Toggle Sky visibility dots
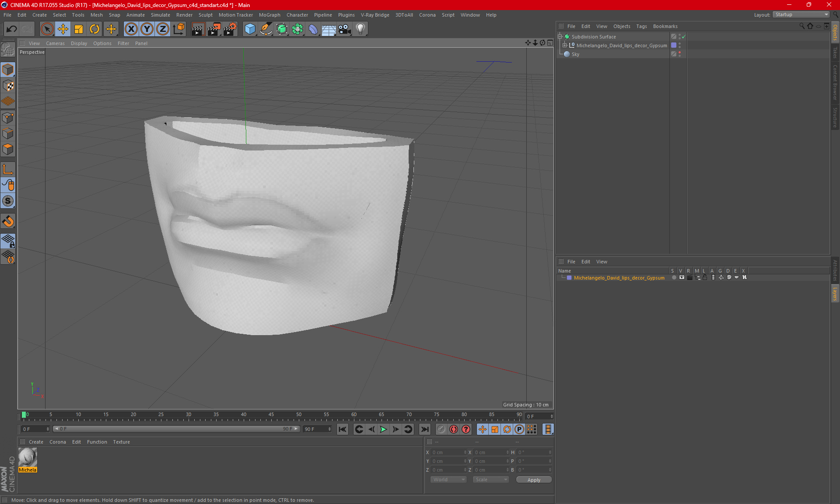The image size is (840, 504). tap(679, 54)
